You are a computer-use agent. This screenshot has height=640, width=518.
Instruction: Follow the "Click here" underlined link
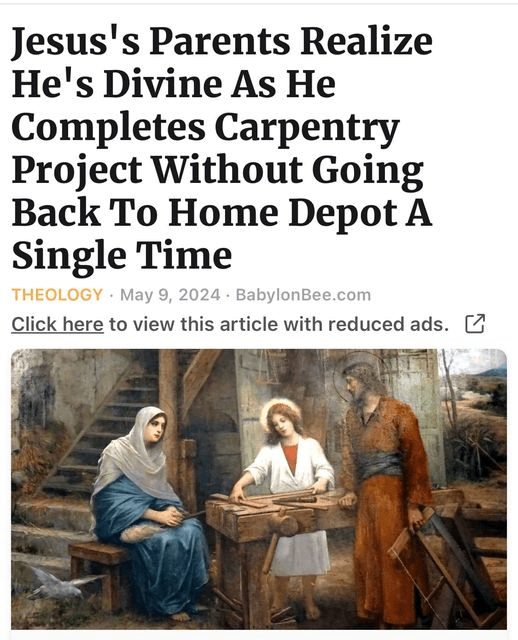coord(58,325)
